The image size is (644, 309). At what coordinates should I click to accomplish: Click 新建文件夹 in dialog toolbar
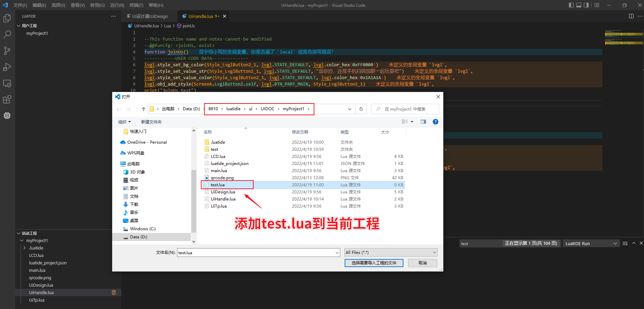(x=151, y=122)
